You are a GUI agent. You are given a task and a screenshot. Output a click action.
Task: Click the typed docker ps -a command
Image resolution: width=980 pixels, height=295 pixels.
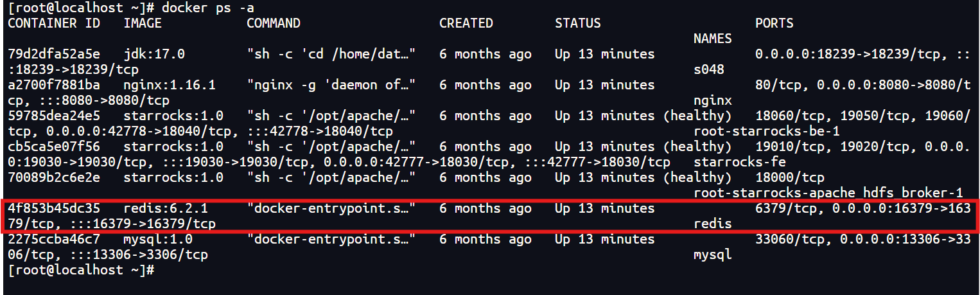click(212, 8)
